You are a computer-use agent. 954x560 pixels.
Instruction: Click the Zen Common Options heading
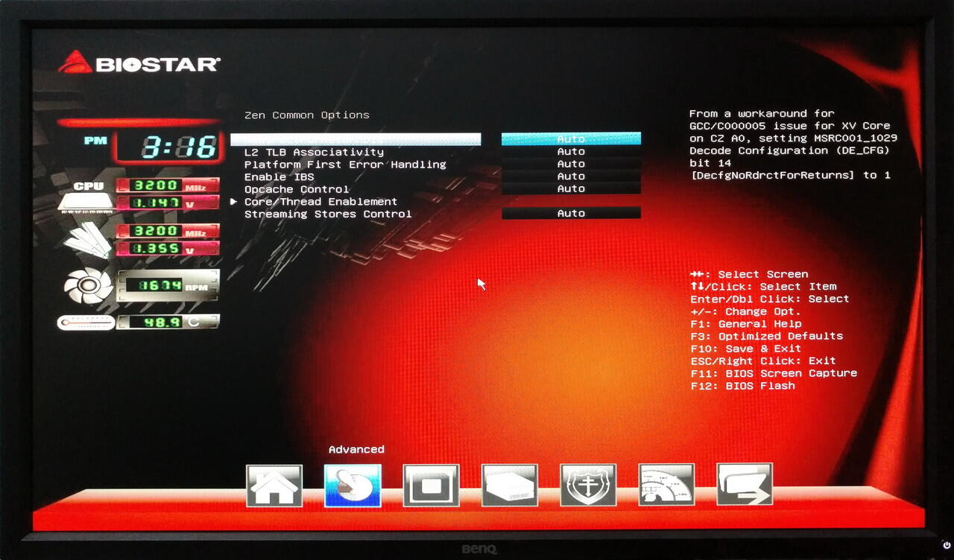[307, 115]
